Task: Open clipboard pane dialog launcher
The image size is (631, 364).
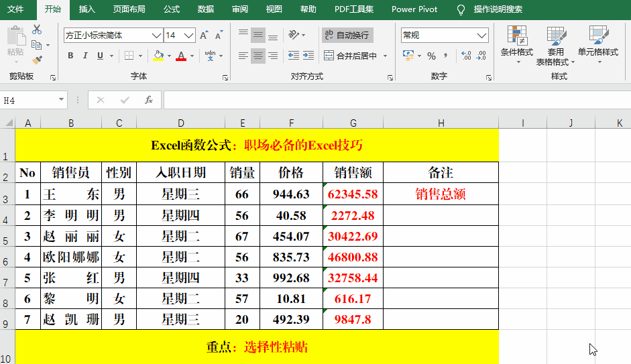Action: pos(53,78)
